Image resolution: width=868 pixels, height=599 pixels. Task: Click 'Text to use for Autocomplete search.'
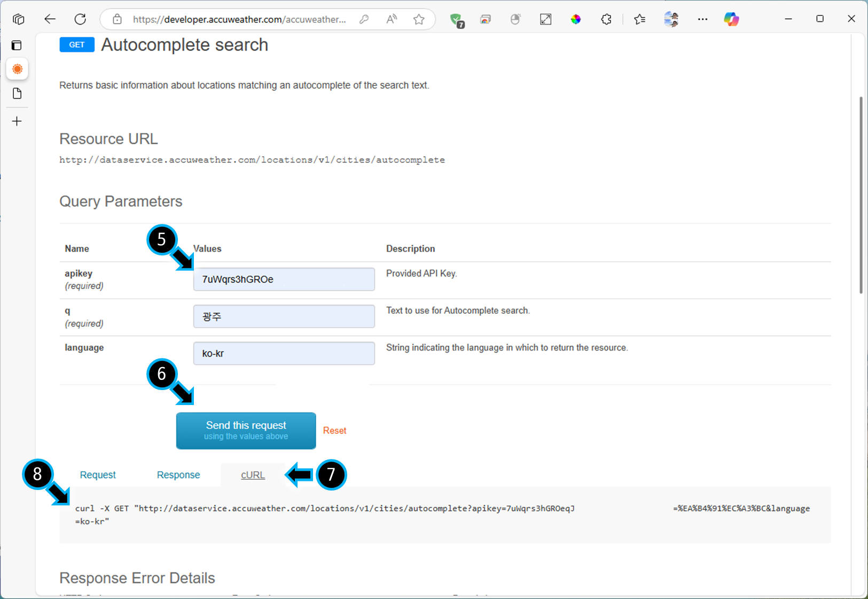pyautogui.click(x=458, y=310)
